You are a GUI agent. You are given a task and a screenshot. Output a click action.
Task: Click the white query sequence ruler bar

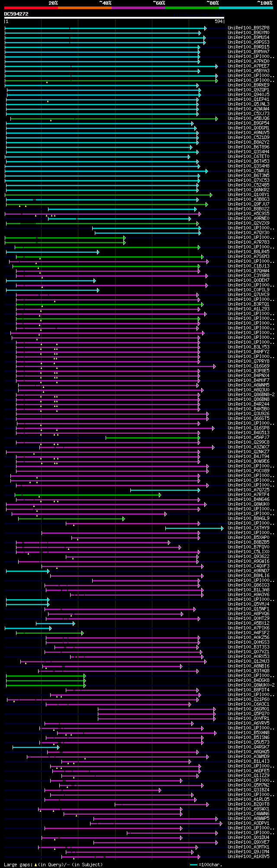click(114, 18)
